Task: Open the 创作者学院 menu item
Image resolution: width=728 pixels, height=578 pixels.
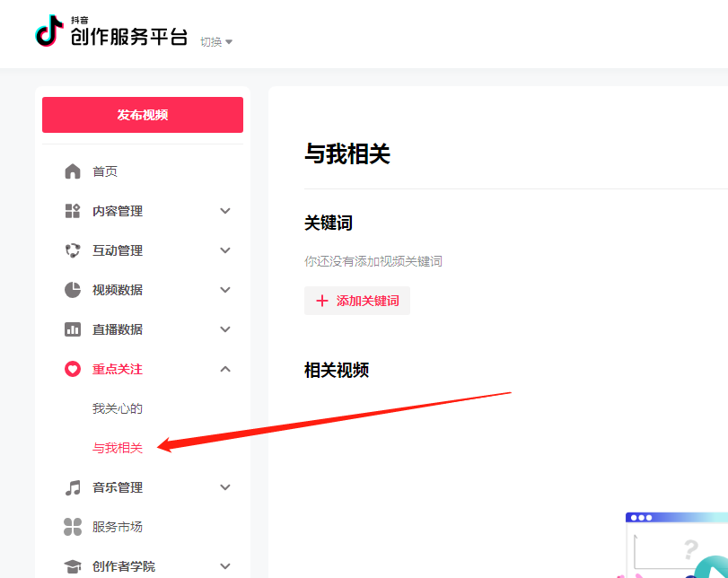Action: tap(124, 566)
